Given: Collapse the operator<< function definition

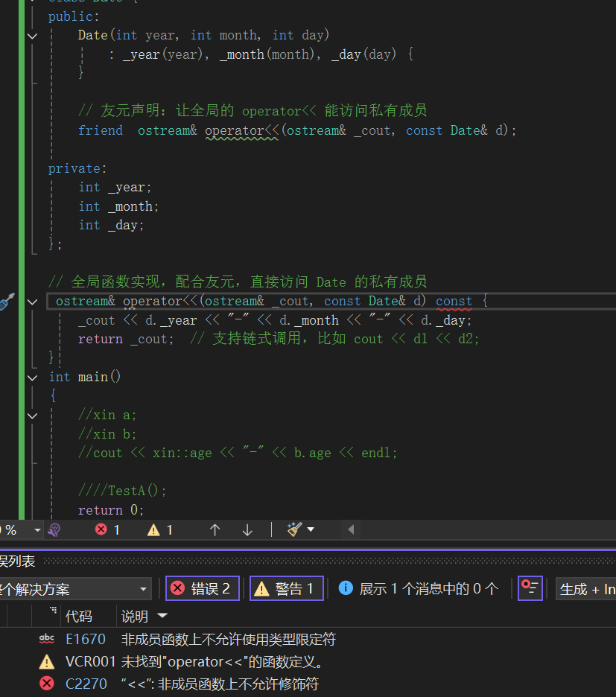Looking at the screenshot, I should [x=33, y=302].
